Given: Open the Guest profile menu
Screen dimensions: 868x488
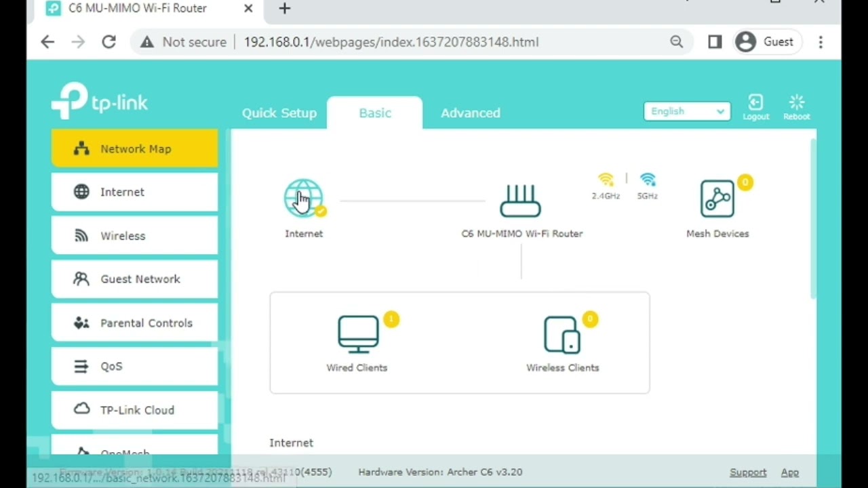Looking at the screenshot, I should point(764,42).
